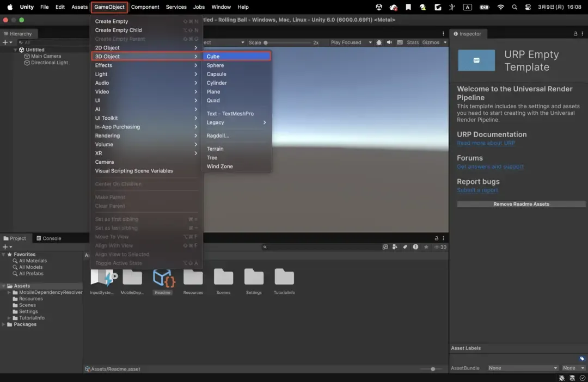Select Sphere from the 3D Object submenu
Viewport: 588px width, 382px height.
pyautogui.click(x=215, y=65)
